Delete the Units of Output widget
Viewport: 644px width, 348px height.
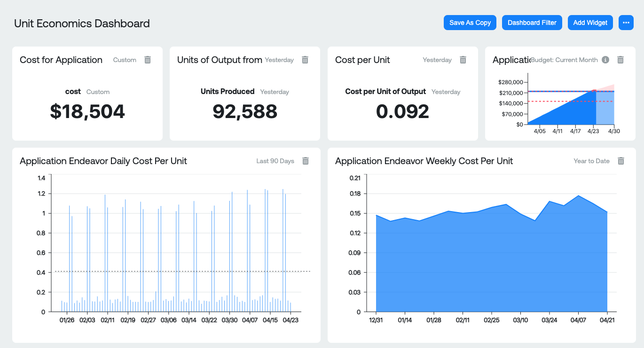[305, 60]
